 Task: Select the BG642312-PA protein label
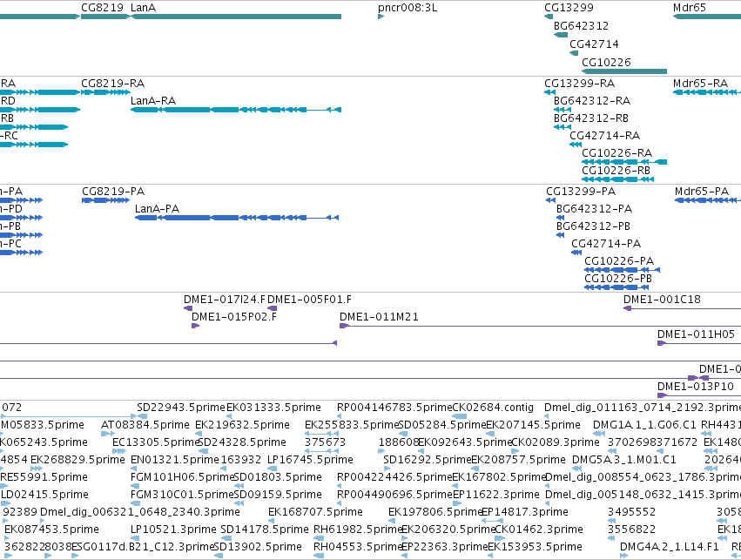[594, 209]
